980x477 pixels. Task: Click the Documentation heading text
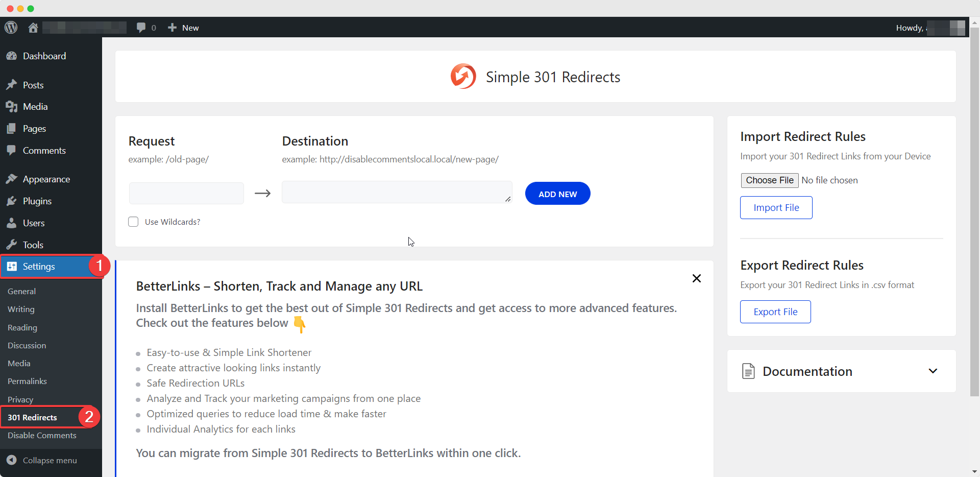point(807,371)
